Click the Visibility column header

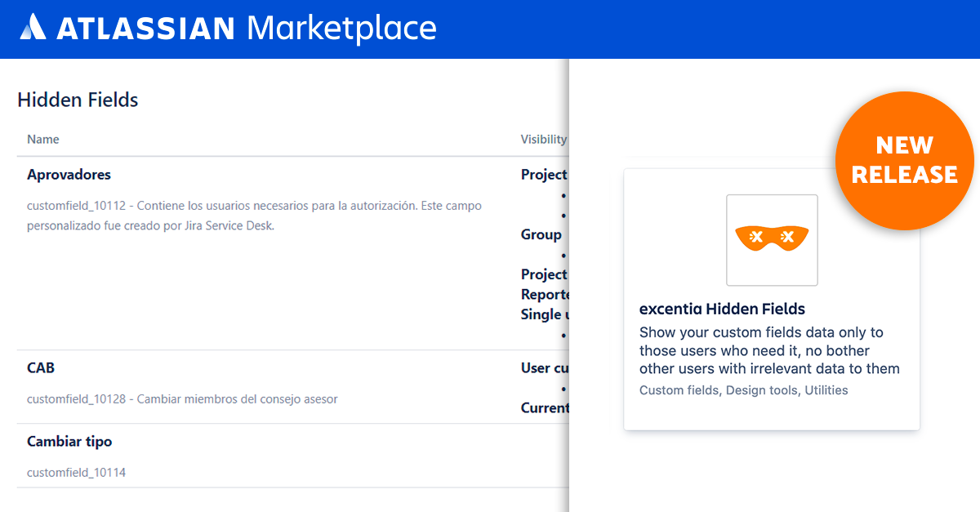544,140
